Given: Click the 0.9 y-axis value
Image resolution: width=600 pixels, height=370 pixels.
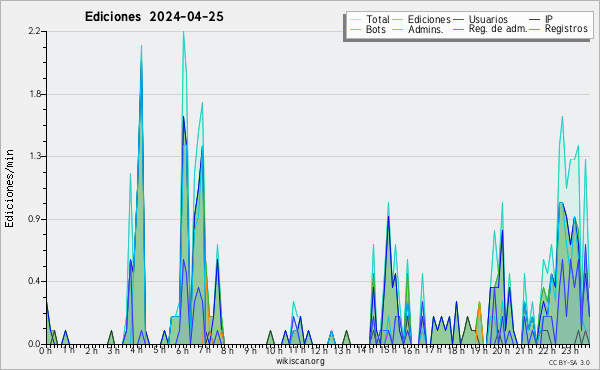Looking at the screenshot, I should coord(34,219).
